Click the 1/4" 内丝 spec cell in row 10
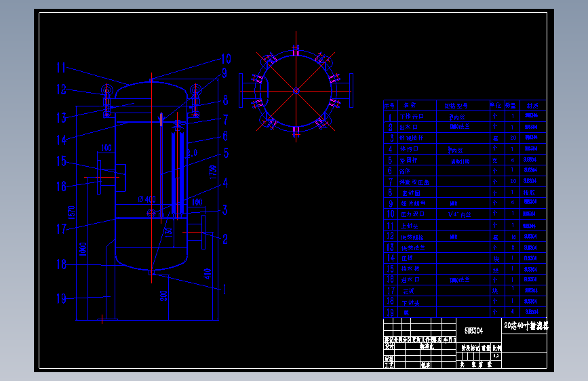 pos(459,214)
